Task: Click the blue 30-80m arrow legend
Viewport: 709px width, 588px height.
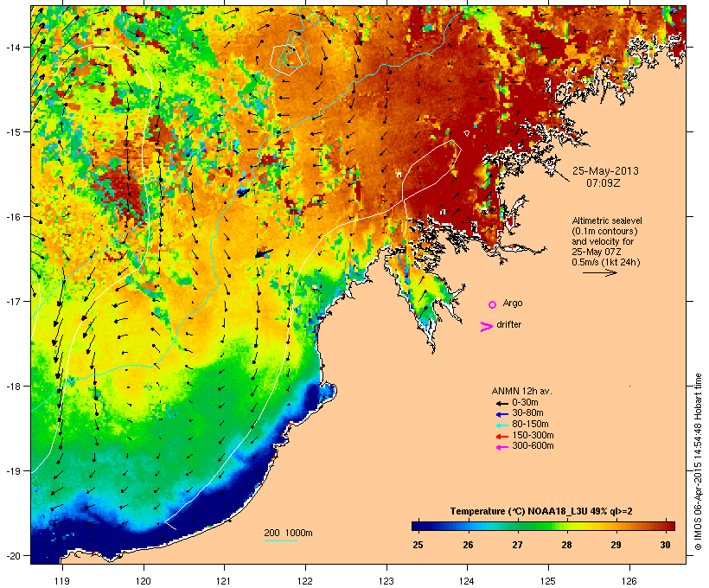Action: [501, 414]
